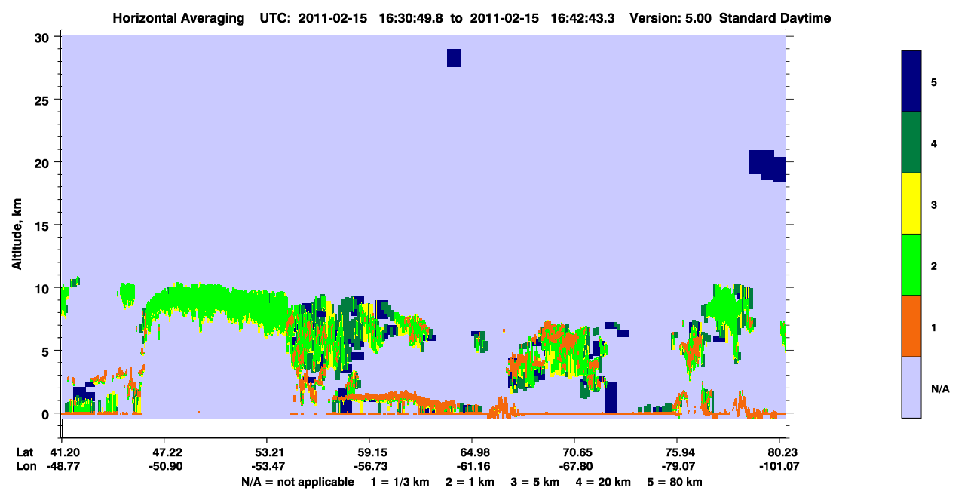Click the dark blue block near 28 km
This screenshot has width=980, height=503.
pyautogui.click(x=454, y=58)
